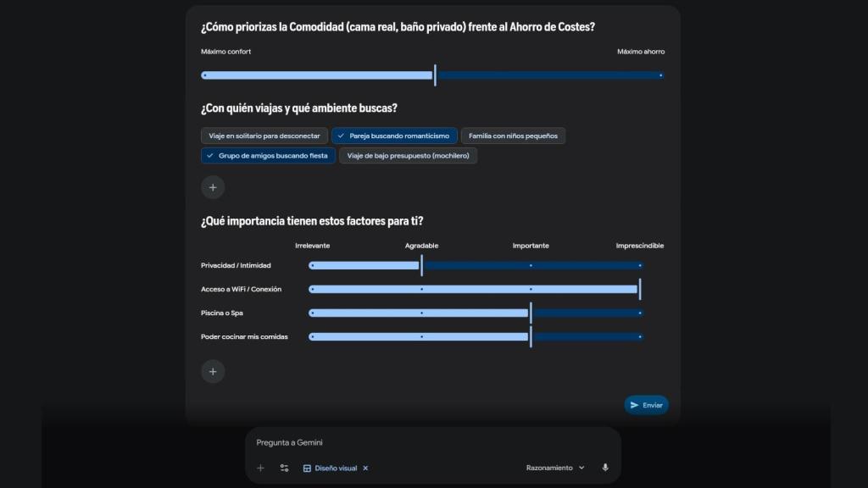Open the tools settings sliders icon
This screenshot has height=488, width=868.
pyautogui.click(x=284, y=468)
